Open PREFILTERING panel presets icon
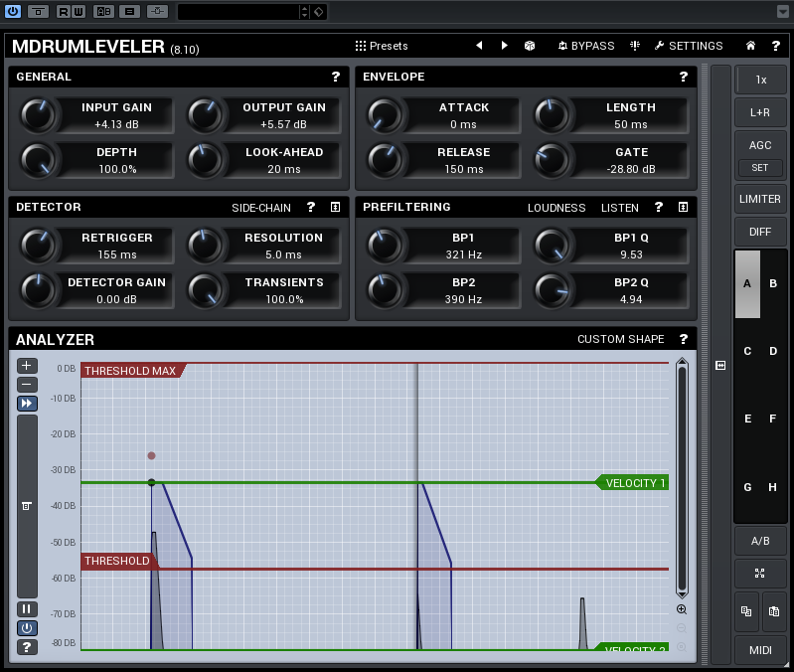This screenshot has width=794, height=672. click(x=683, y=207)
